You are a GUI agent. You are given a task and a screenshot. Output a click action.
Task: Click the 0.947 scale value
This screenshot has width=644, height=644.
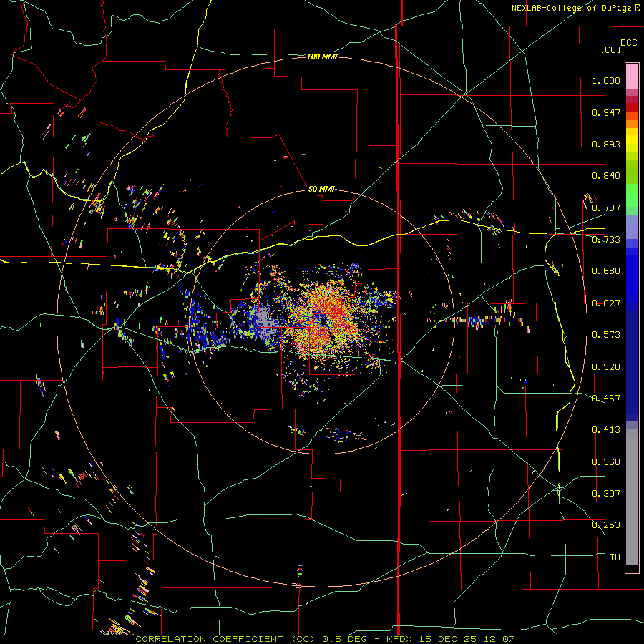click(606, 112)
